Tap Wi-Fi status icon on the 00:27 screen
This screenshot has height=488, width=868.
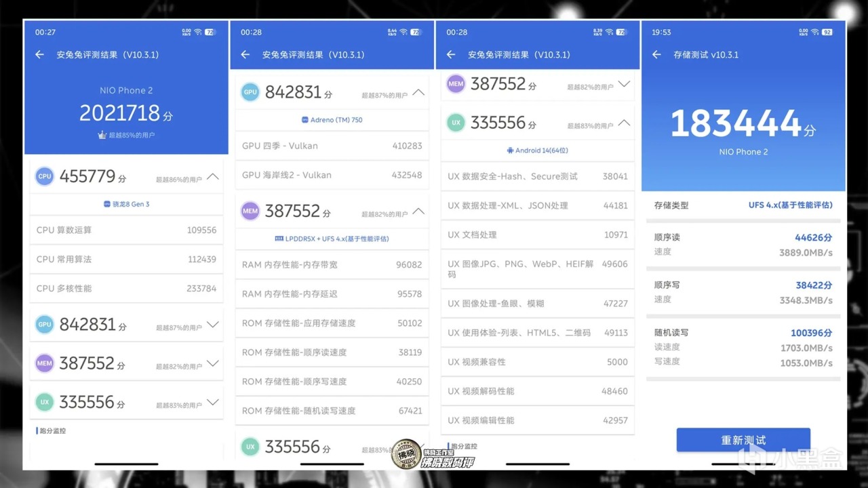point(198,32)
